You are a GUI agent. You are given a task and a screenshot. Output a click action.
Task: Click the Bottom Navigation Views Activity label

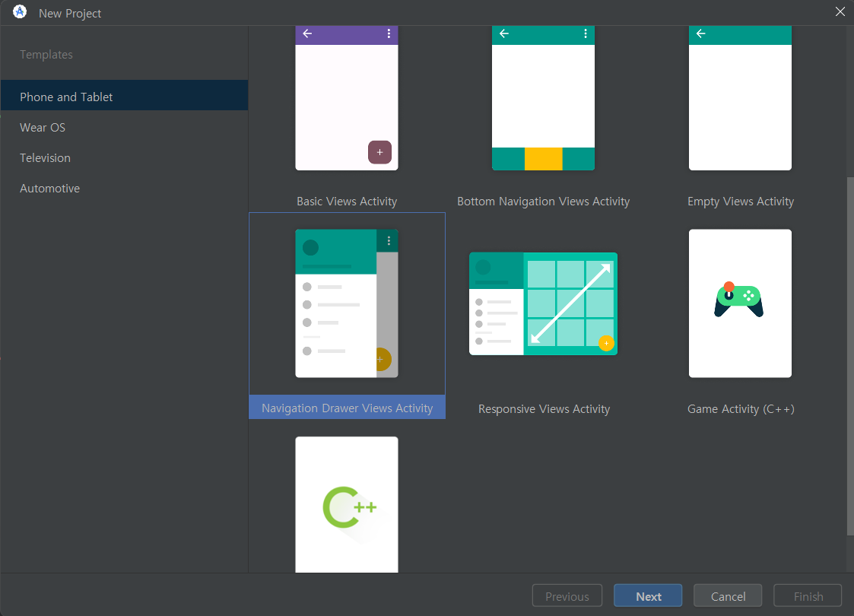click(x=543, y=202)
